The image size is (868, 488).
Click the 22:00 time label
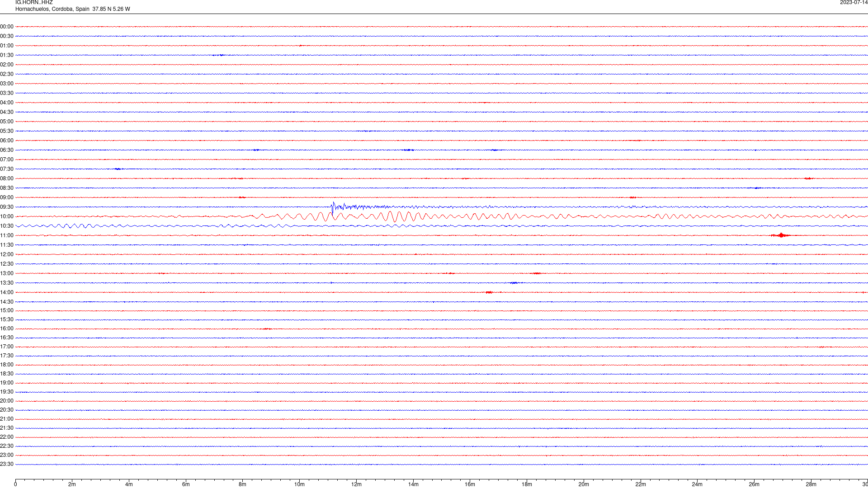(x=7, y=437)
